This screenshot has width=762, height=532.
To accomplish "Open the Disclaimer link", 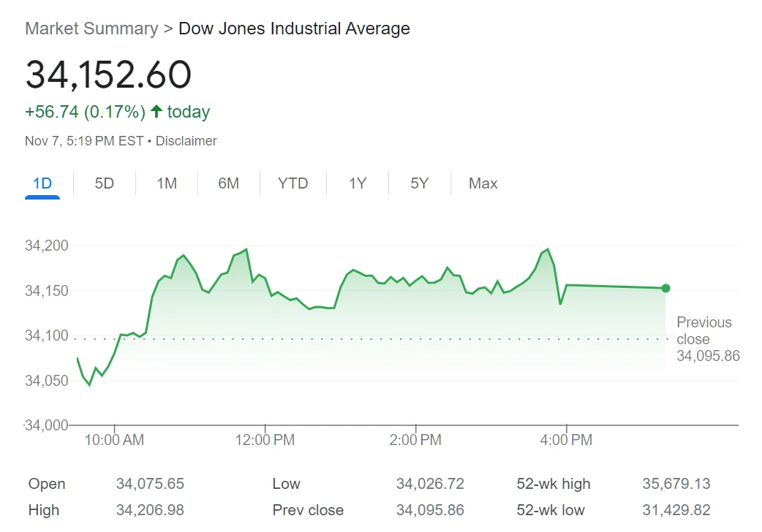I will pyautogui.click(x=186, y=140).
